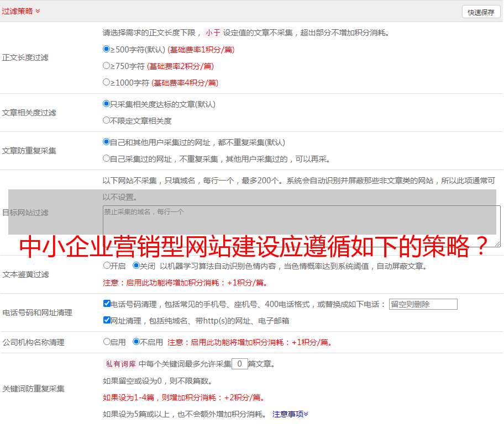The height and width of the screenshot is (424, 504).
Task: Click the 关键词防重复采集 row label
Action: [33, 389]
